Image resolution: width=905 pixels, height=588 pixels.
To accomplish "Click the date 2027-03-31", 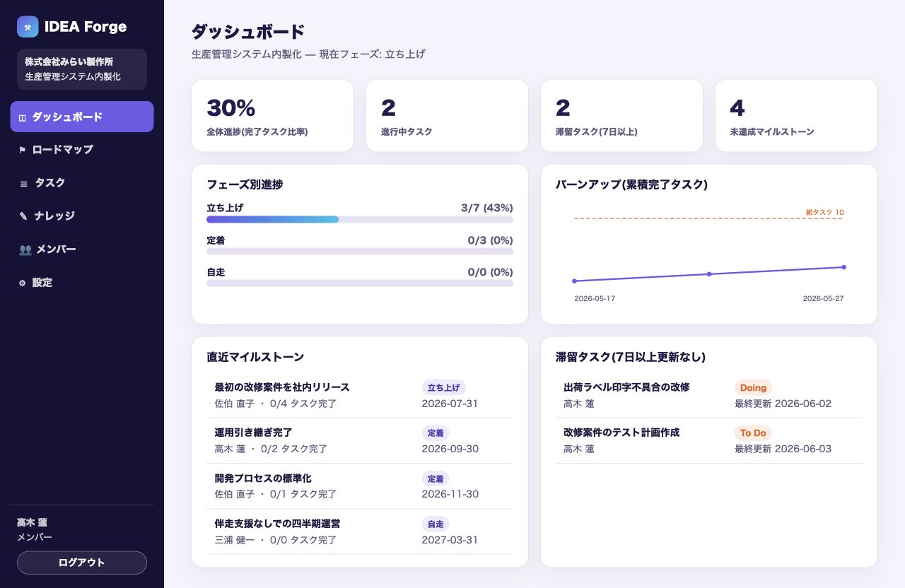I will tap(450, 540).
